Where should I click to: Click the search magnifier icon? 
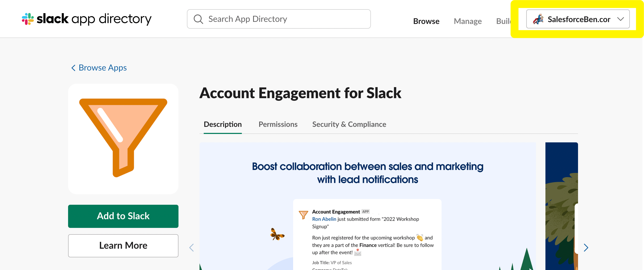pos(198,19)
